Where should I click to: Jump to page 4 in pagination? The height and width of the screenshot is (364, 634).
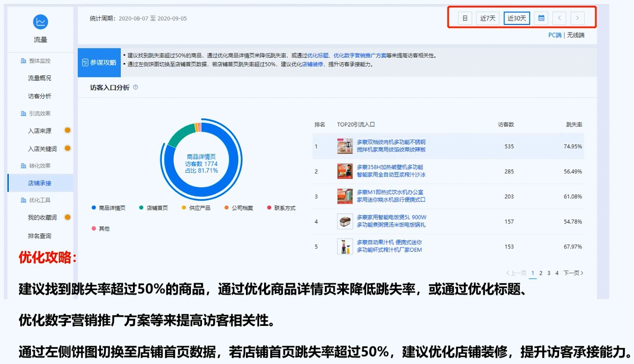(x=557, y=273)
